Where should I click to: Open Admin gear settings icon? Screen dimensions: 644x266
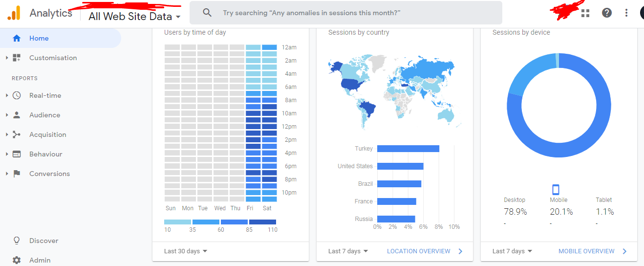point(17,260)
